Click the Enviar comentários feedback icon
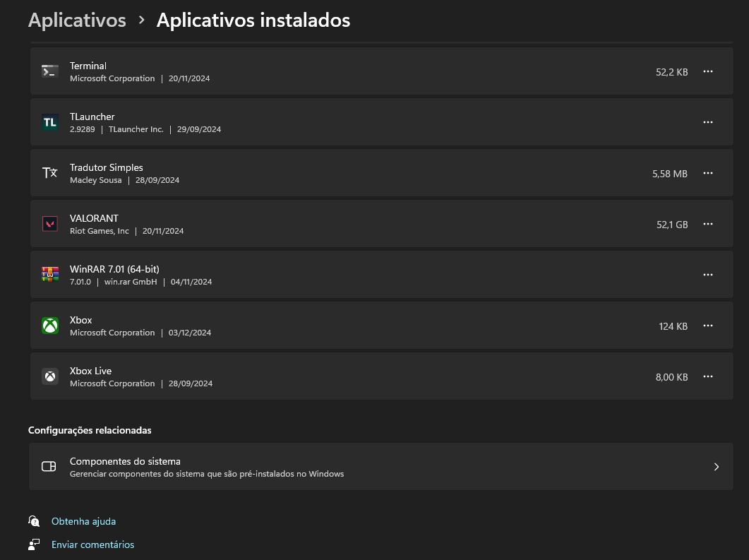 pyautogui.click(x=34, y=544)
